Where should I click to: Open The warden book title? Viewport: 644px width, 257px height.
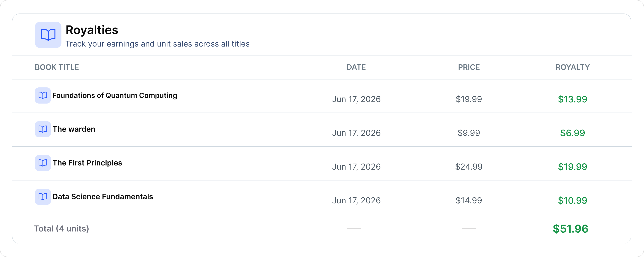coord(74,129)
